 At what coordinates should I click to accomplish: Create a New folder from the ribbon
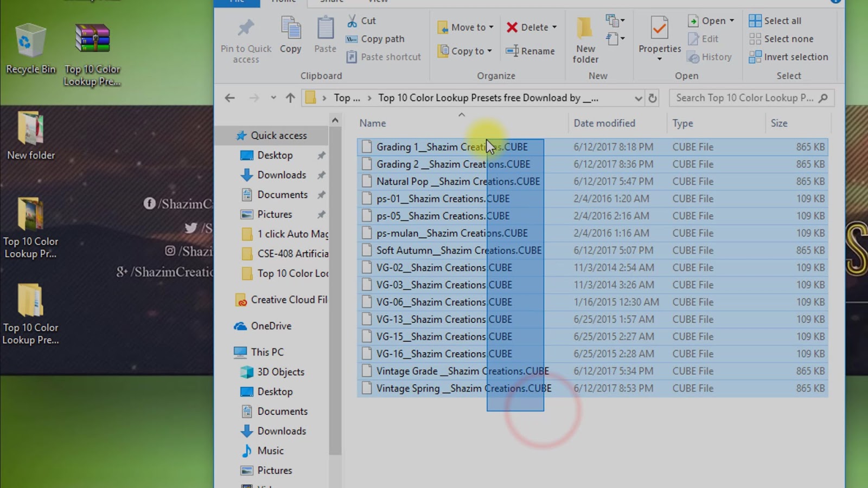tap(585, 40)
